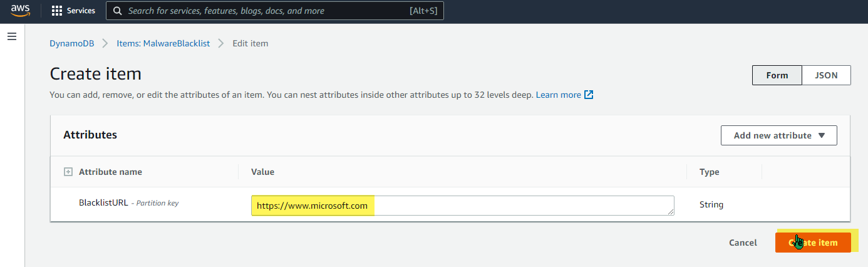This screenshot has width=868, height=267.
Task: Open the AWS console home logo
Action: tap(20, 11)
